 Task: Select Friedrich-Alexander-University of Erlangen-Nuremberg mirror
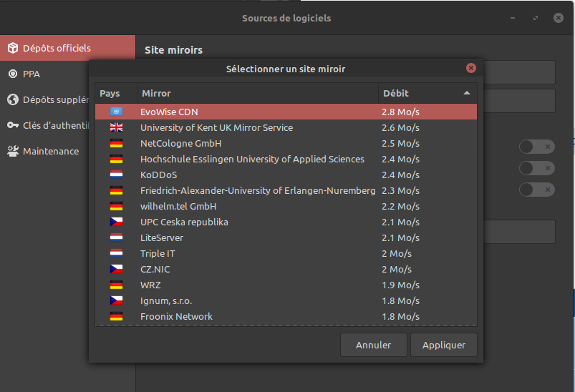pos(286,190)
